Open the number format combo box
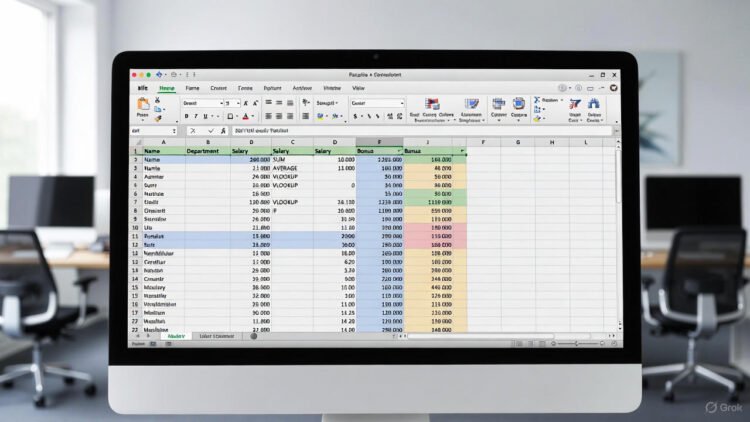The height and width of the screenshot is (422, 750). point(377,103)
